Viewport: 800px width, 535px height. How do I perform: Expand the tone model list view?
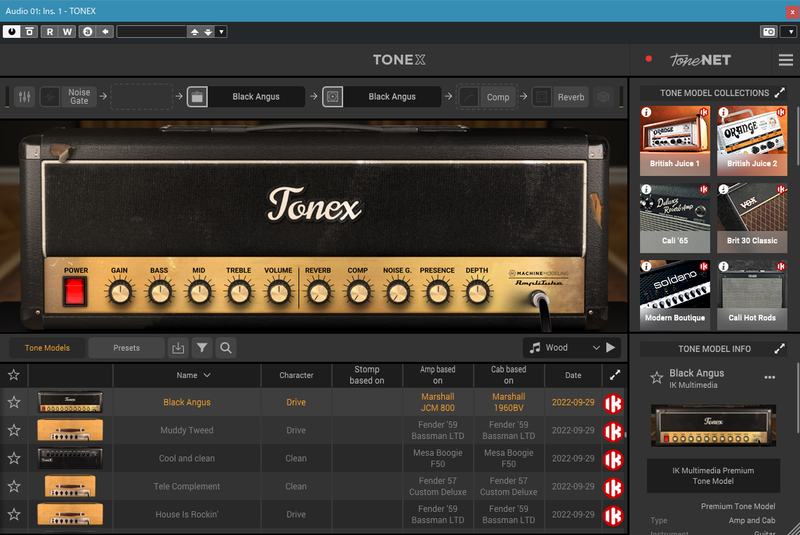click(x=615, y=375)
